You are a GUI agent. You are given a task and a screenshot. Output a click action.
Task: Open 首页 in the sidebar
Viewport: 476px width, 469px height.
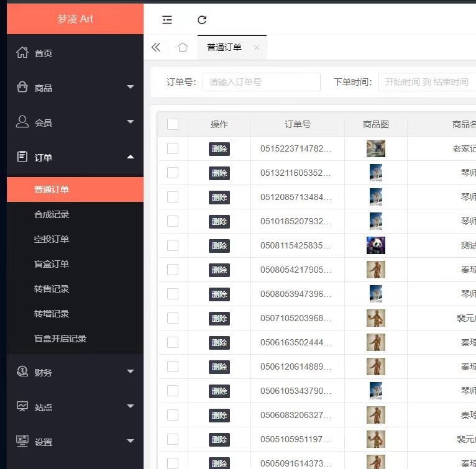tap(43, 53)
